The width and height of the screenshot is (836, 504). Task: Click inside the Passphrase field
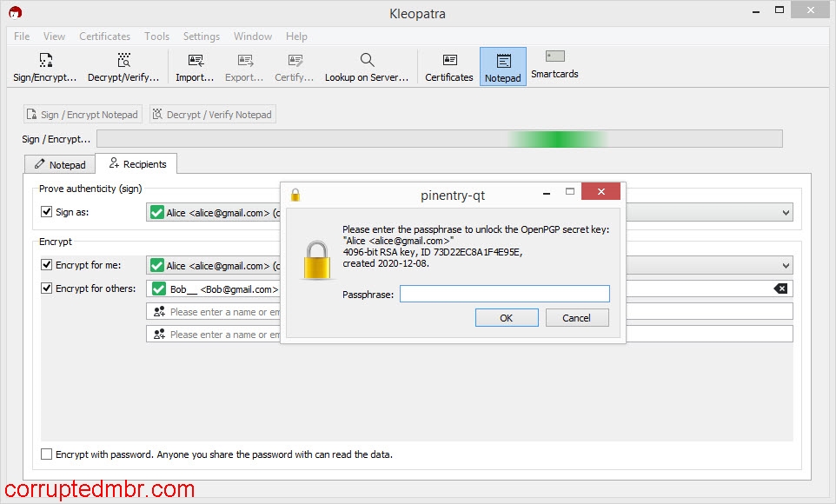(504, 293)
